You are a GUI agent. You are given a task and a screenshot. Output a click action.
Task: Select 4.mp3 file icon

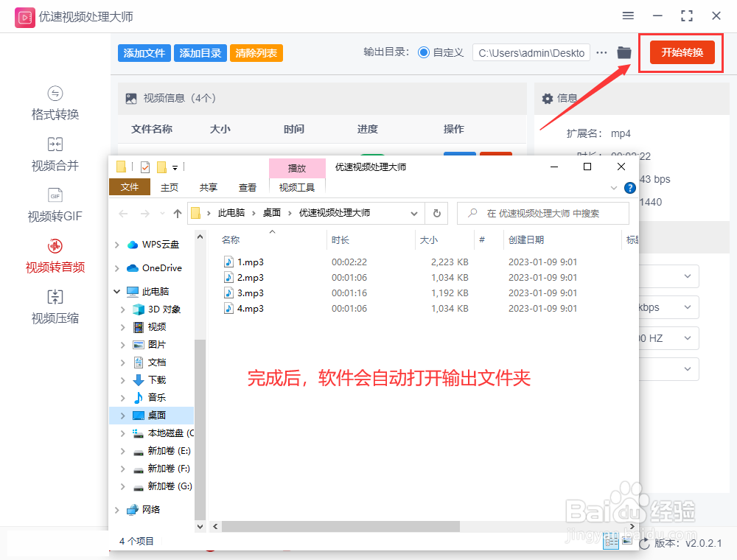pos(228,308)
